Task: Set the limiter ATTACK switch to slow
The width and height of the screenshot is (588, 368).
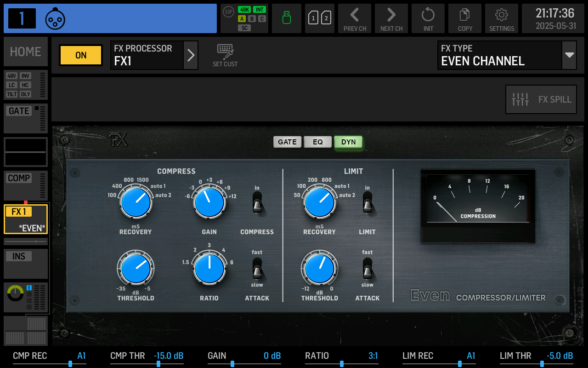Action: point(367,274)
